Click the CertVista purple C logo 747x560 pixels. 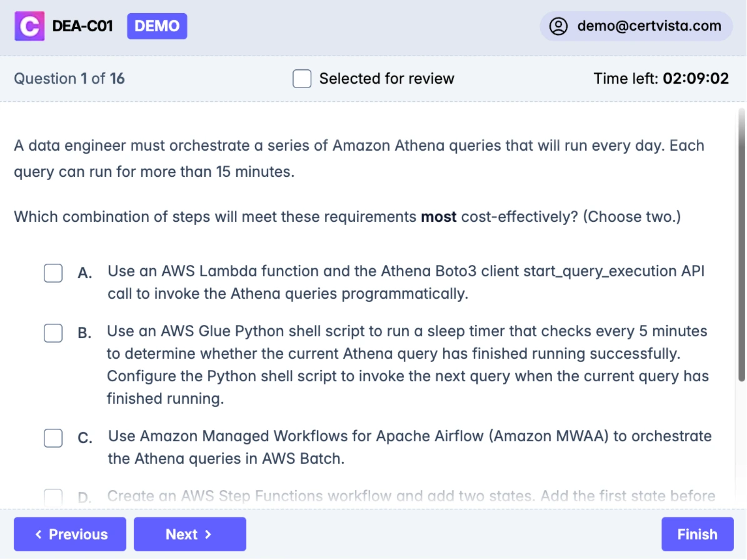pyautogui.click(x=29, y=26)
